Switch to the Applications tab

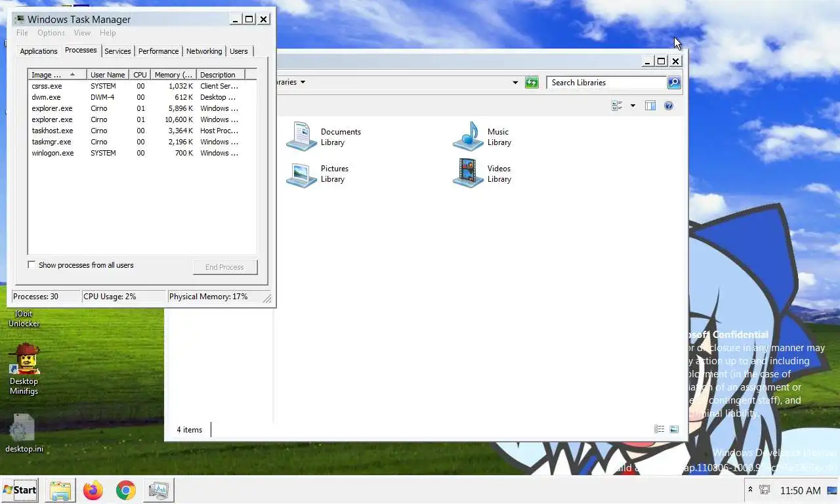coord(39,51)
